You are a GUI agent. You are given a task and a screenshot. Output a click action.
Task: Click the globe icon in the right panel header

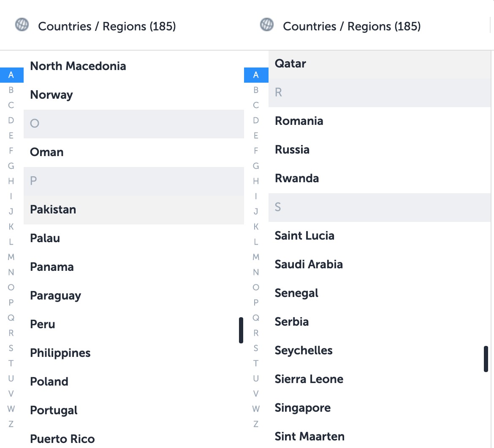click(266, 26)
